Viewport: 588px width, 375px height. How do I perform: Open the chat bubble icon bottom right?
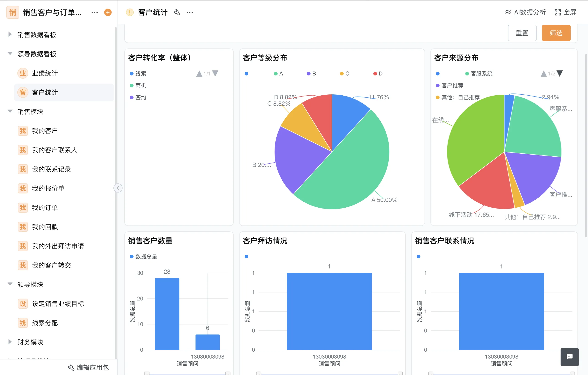(570, 357)
